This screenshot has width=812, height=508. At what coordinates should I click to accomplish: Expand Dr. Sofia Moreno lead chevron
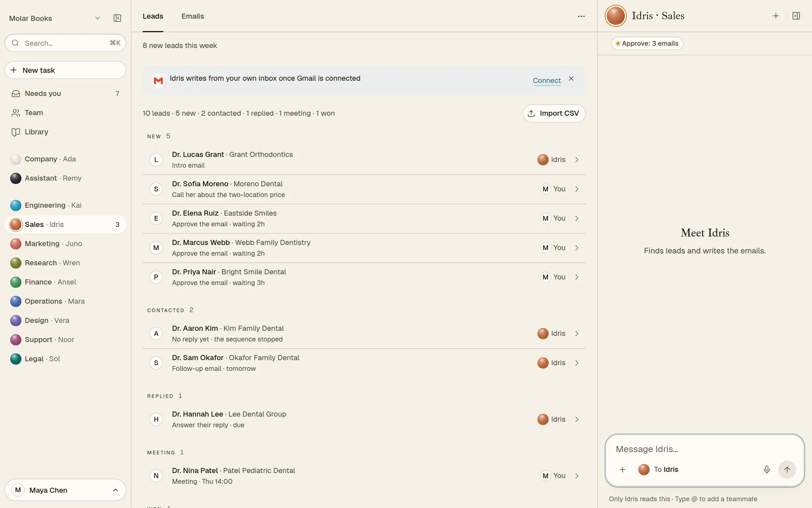pos(577,189)
